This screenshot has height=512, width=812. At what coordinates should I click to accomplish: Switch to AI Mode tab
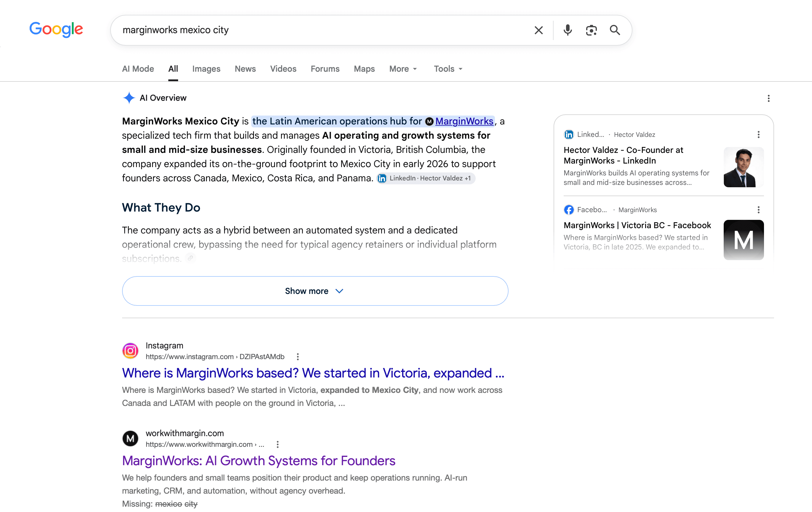(138, 69)
